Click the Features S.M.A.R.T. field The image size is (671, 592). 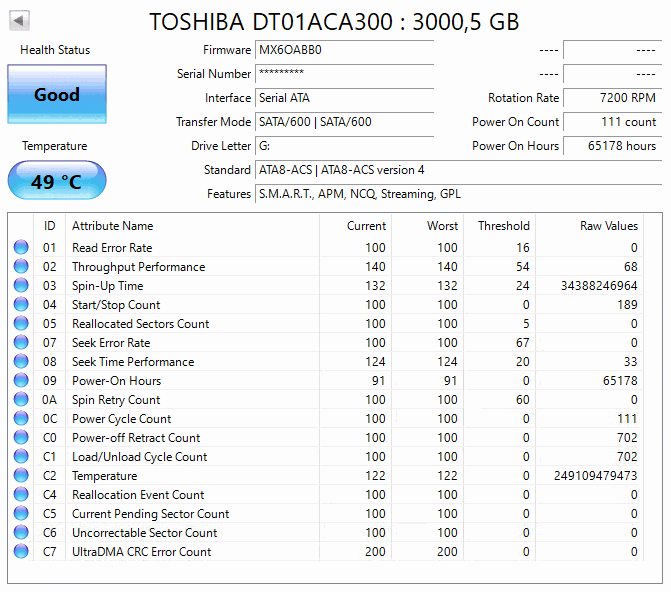(458, 194)
